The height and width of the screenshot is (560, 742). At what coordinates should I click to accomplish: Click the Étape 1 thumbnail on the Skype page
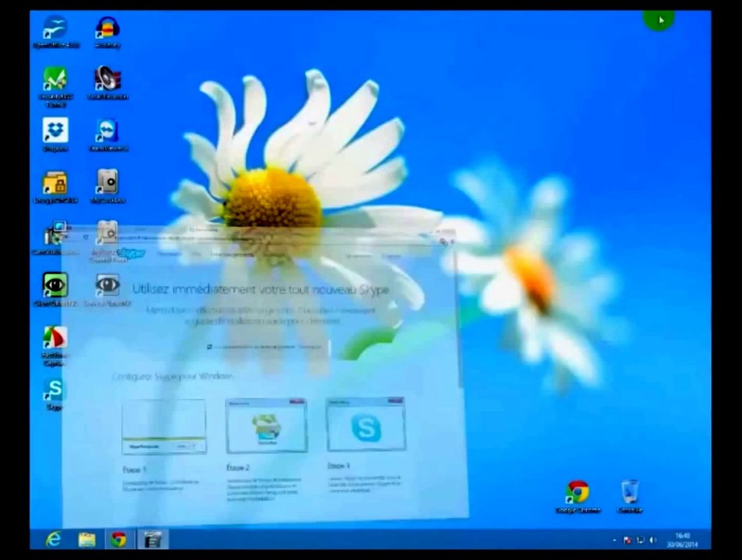click(x=164, y=426)
